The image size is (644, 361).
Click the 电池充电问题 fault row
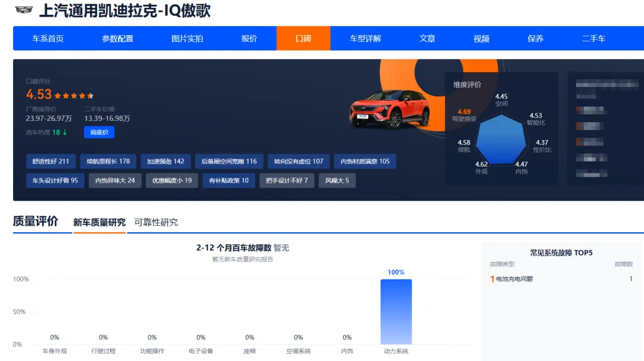click(x=561, y=279)
